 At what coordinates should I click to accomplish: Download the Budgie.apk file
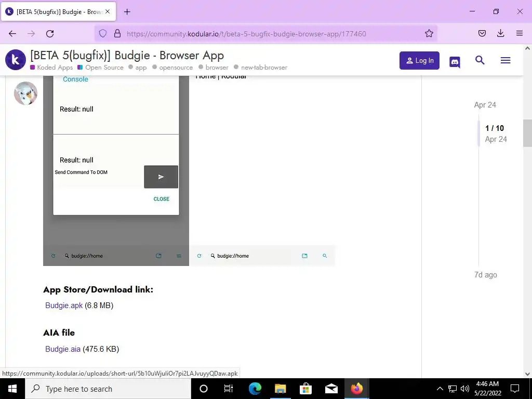[64, 305]
